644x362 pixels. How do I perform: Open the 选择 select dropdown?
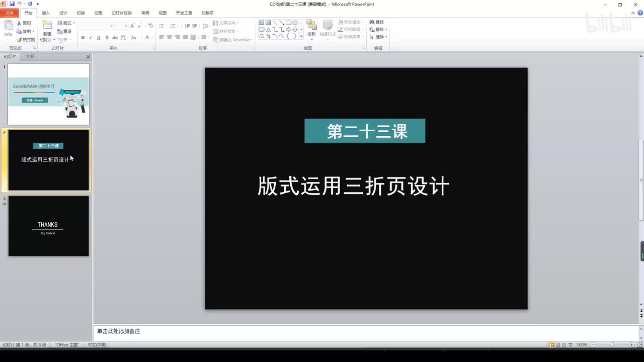tap(386, 37)
